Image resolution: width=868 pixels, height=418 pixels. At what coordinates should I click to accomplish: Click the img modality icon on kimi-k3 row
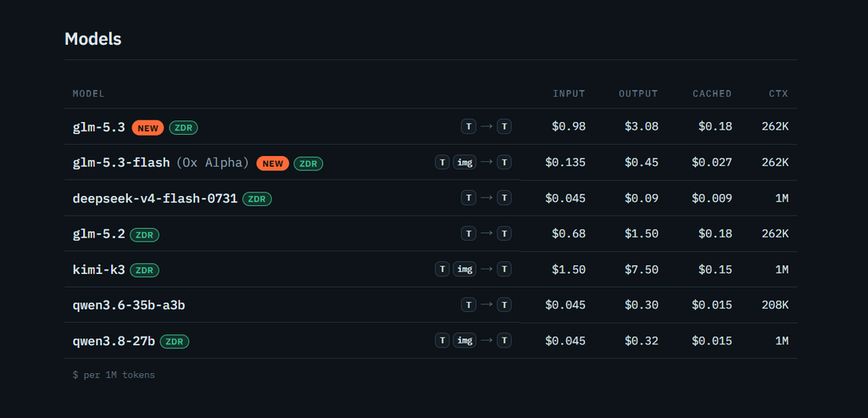[465, 270]
